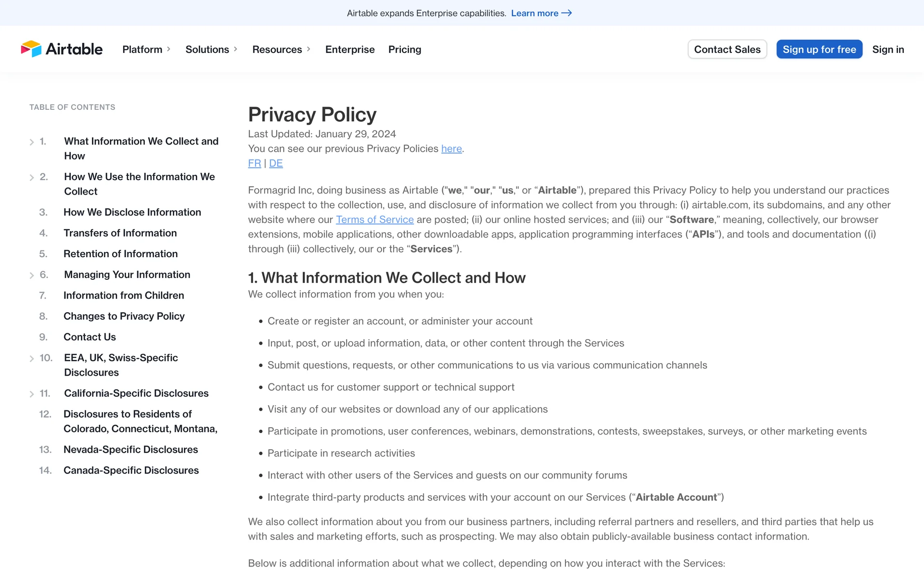Open the Terms of Service link
Viewport: 924px width, 578px height.
pos(374,220)
